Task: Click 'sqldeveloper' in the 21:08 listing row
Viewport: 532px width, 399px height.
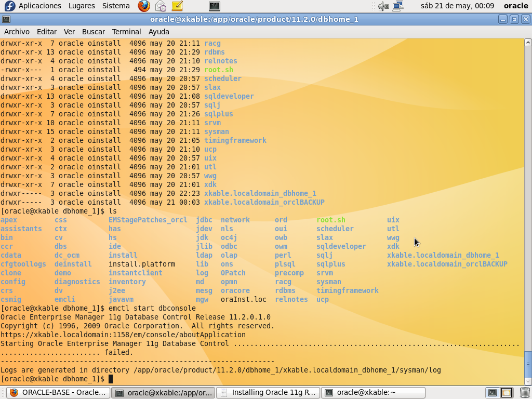Action: tap(229, 96)
